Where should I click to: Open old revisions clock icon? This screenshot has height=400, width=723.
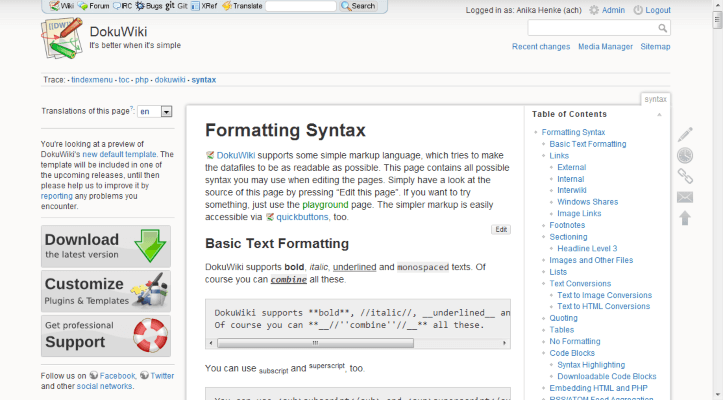pos(685,155)
